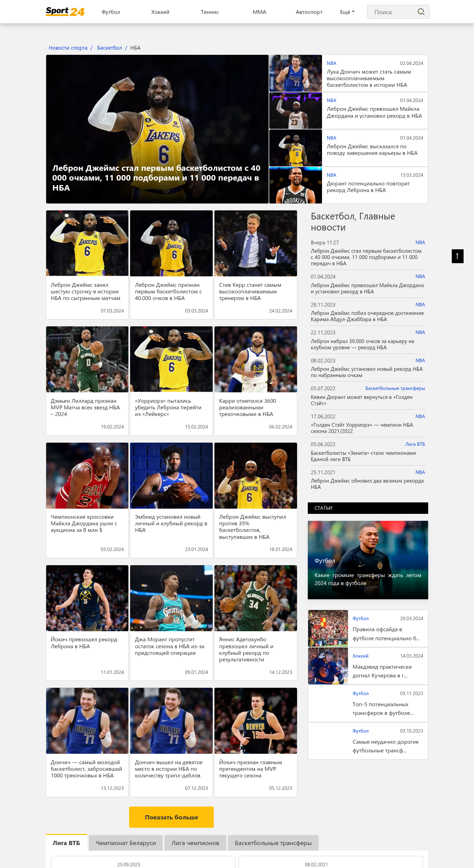The image size is (474, 868).
Task: Open the Steve Kerr article thumbnail
Action: (255, 243)
